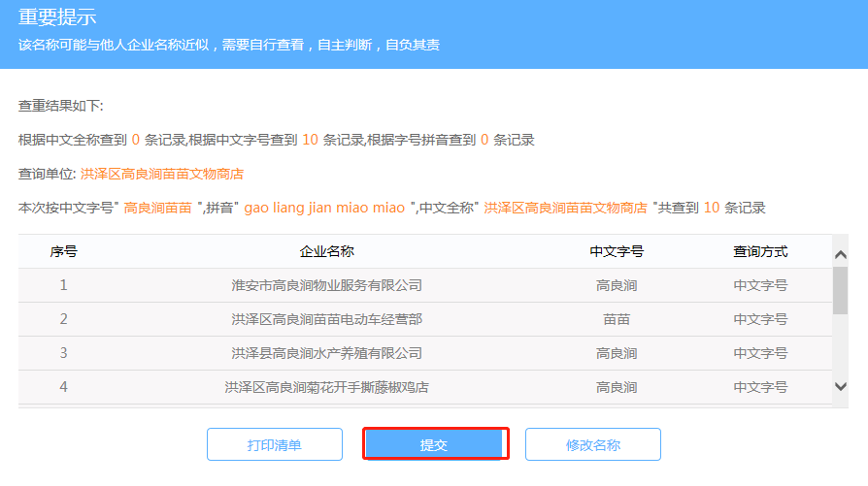Image resolution: width=868 pixels, height=486 pixels.
Task: Click the 查询方式 column header
Action: pyautogui.click(x=760, y=251)
